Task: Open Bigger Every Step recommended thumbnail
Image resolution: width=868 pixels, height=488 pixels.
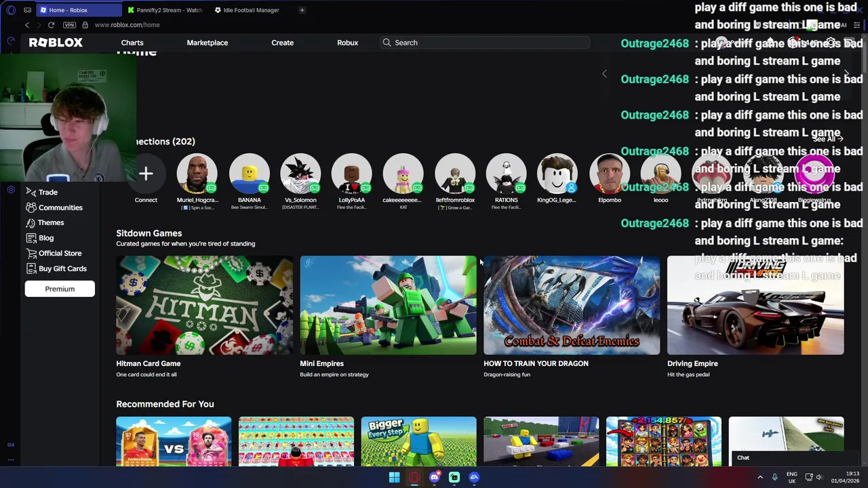Action: pos(418,442)
